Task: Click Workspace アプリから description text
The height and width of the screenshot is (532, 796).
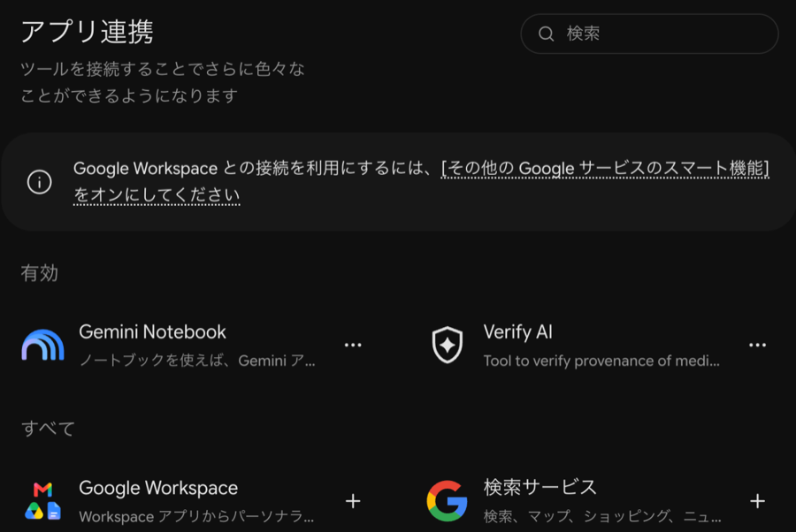Action: click(x=197, y=517)
